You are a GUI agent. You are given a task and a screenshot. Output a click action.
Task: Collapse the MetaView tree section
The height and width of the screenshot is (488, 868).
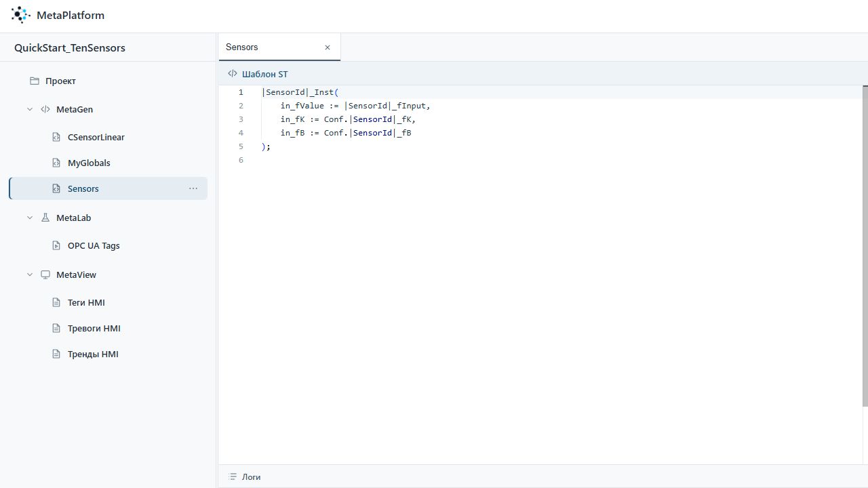[x=30, y=274]
